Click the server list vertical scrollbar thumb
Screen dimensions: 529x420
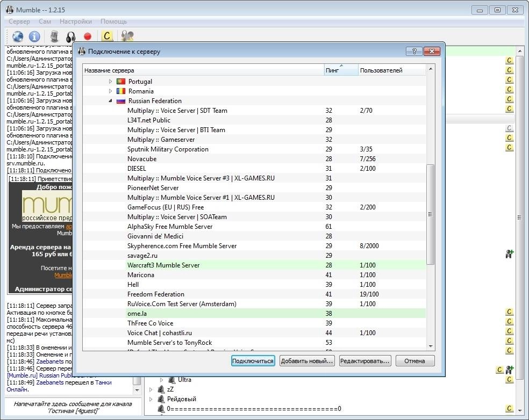(x=430, y=214)
